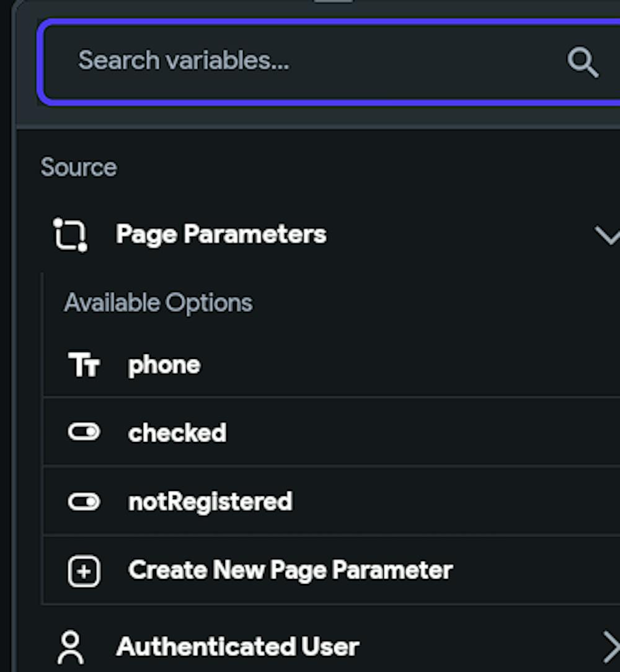Select the phone page parameter
Image resolution: width=620 pixels, height=672 pixels.
[164, 365]
